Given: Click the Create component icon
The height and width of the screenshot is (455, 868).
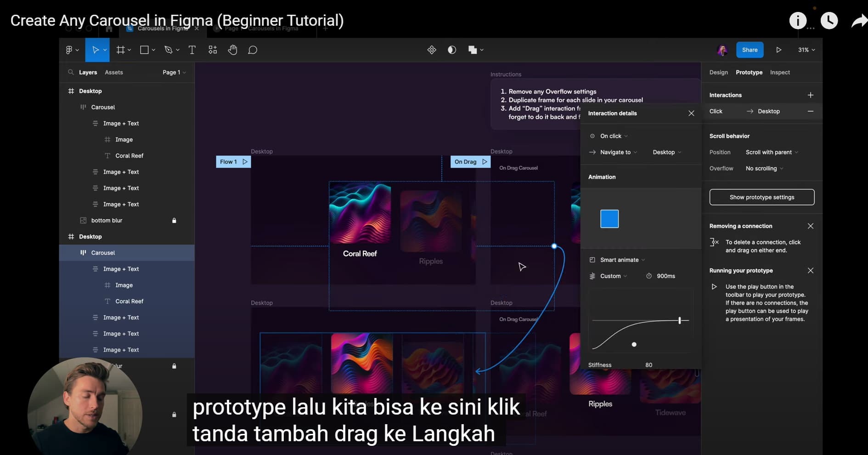Looking at the screenshot, I should [432, 50].
